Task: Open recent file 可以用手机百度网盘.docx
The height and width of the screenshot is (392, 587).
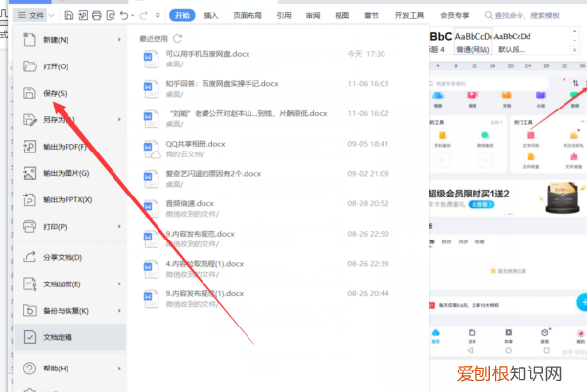Action: click(264, 59)
